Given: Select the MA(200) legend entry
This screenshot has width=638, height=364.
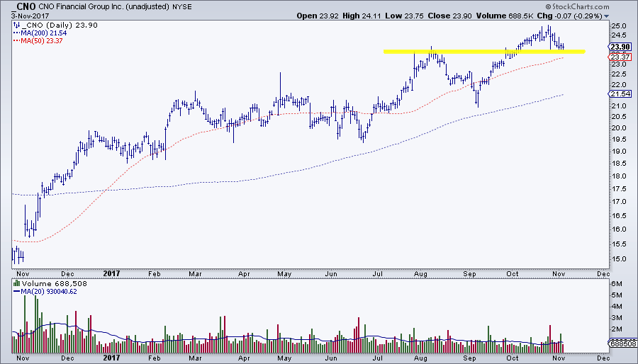Looking at the screenshot, I should click(37, 33).
